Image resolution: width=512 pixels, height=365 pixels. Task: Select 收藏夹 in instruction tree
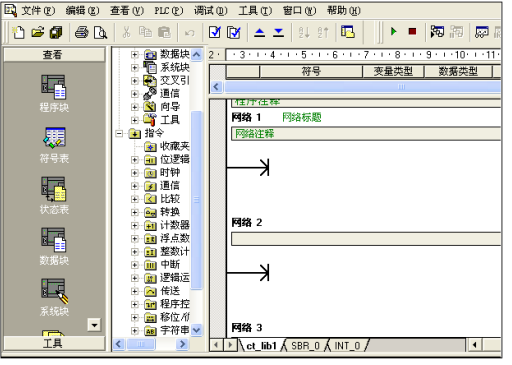(175, 146)
